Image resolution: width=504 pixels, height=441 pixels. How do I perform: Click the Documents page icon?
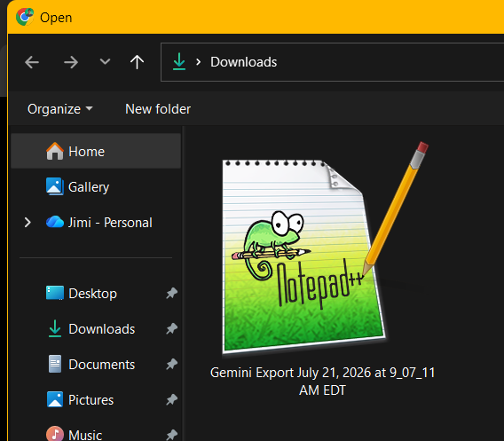pos(55,364)
